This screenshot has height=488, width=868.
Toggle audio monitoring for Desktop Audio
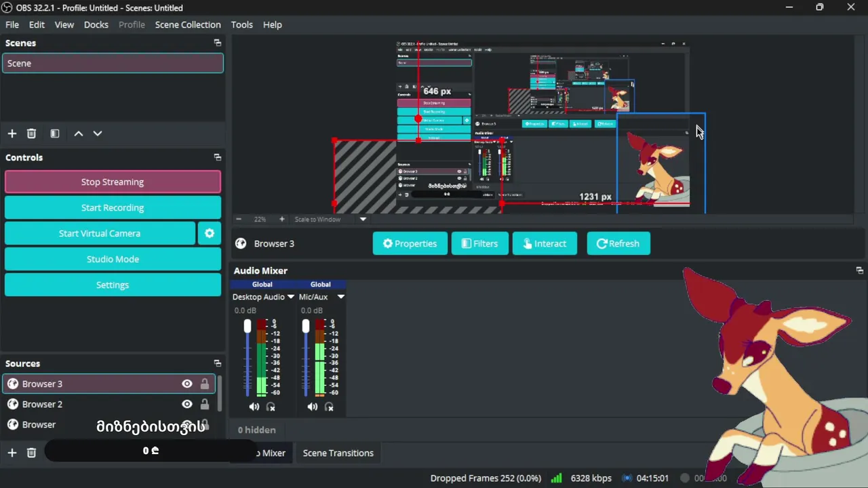(x=271, y=407)
